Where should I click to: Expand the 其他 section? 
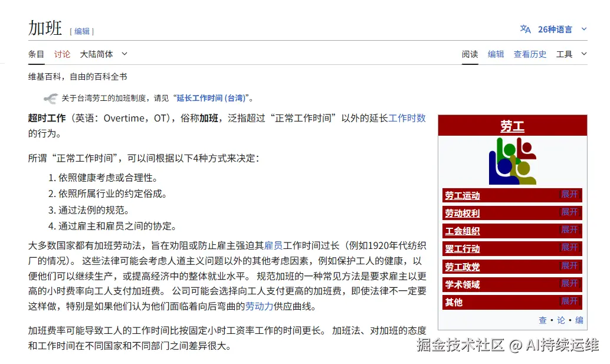click(569, 302)
